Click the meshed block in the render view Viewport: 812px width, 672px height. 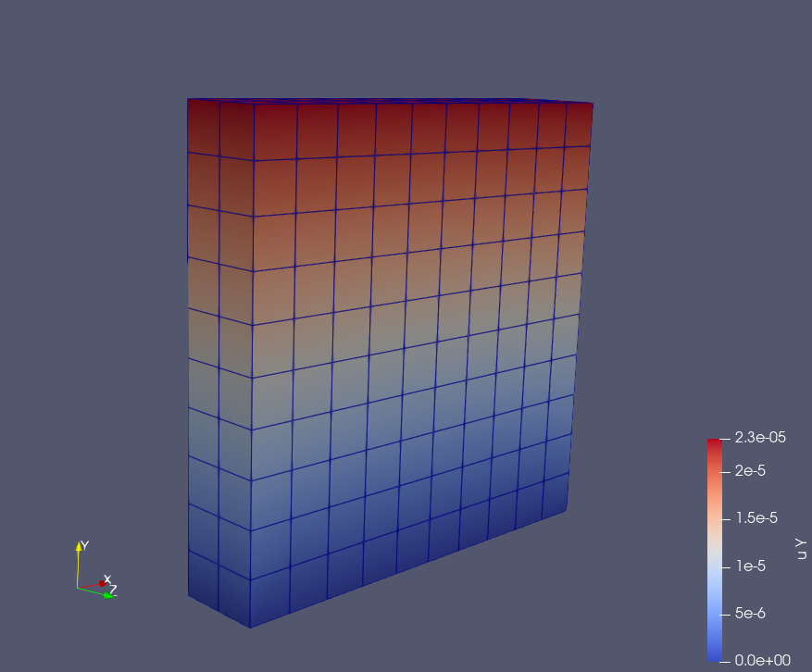390,363
